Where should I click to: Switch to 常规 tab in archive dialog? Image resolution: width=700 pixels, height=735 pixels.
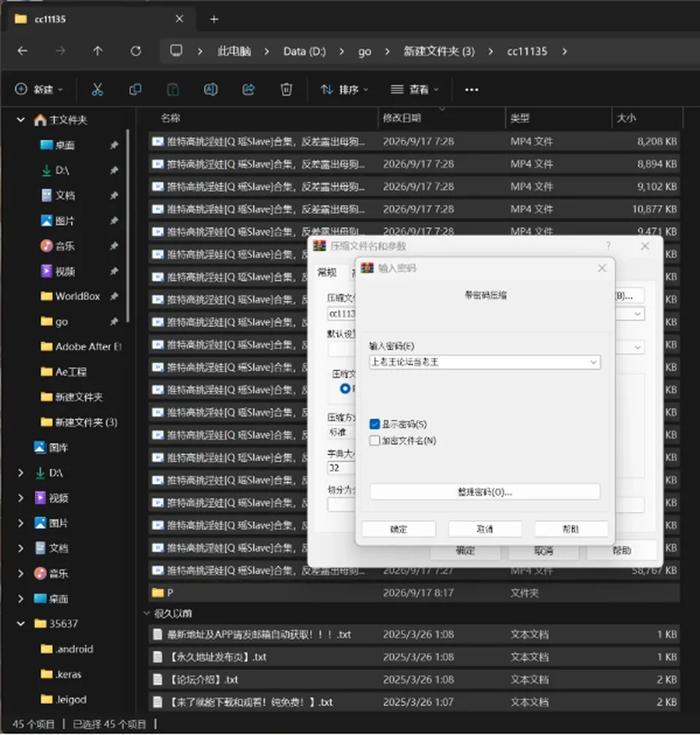(327, 273)
